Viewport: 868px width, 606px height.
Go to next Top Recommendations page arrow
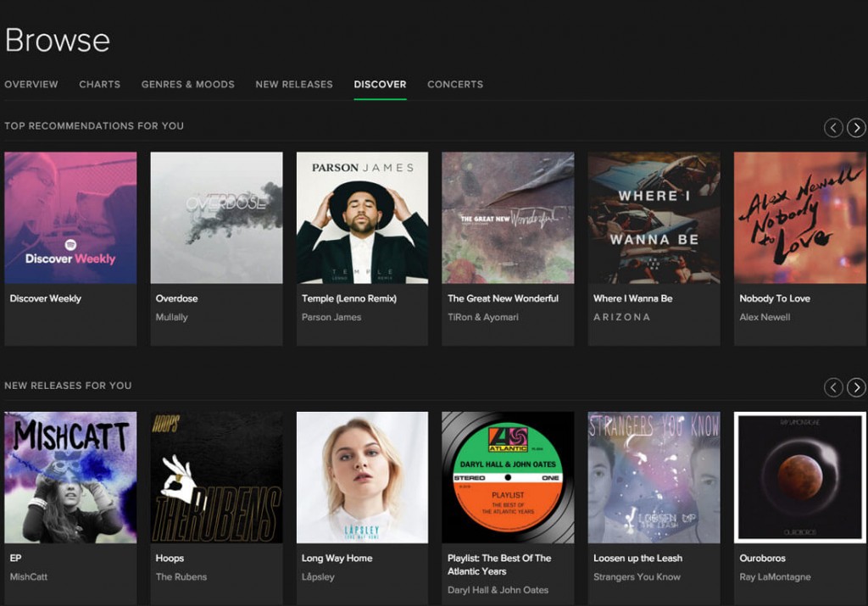click(x=856, y=128)
